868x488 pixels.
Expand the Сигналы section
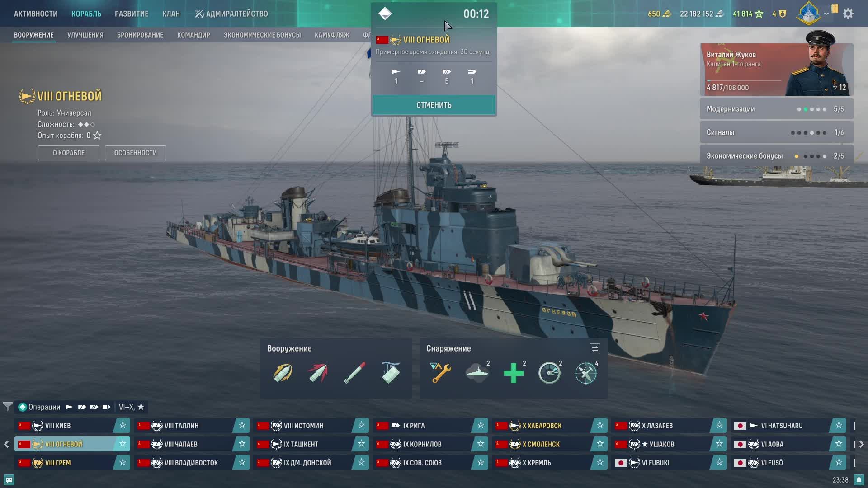pyautogui.click(x=776, y=132)
